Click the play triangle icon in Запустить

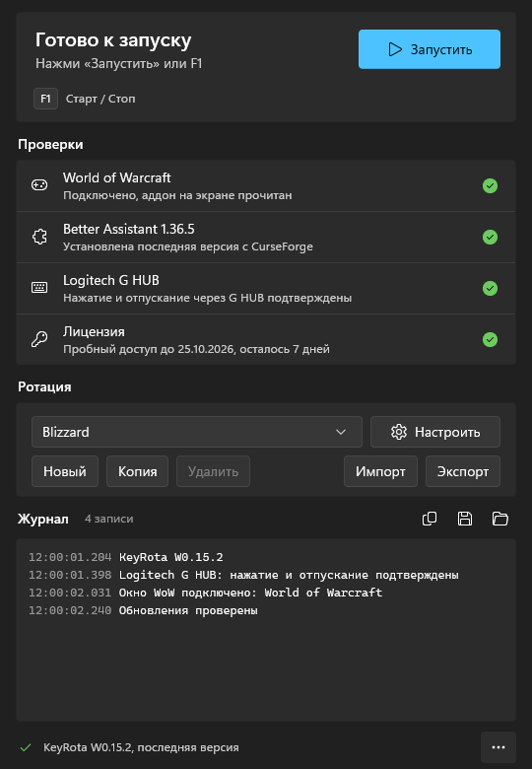click(395, 49)
